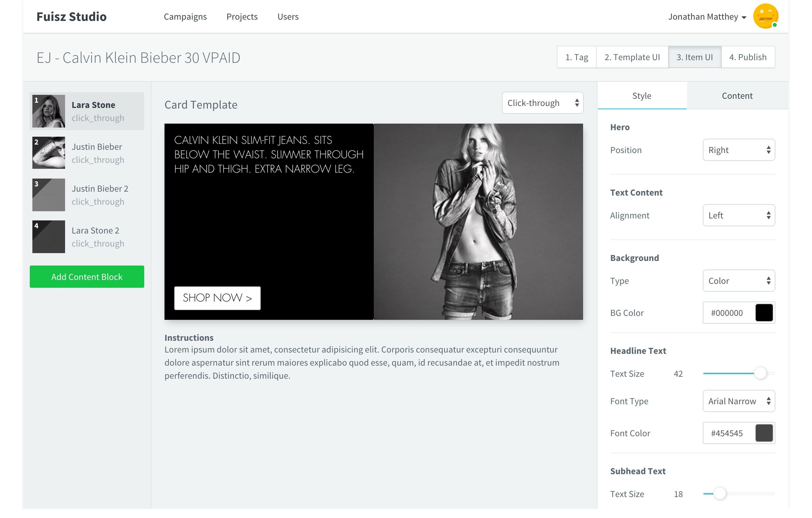Click the SHOP NOW button in preview

coord(217,298)
